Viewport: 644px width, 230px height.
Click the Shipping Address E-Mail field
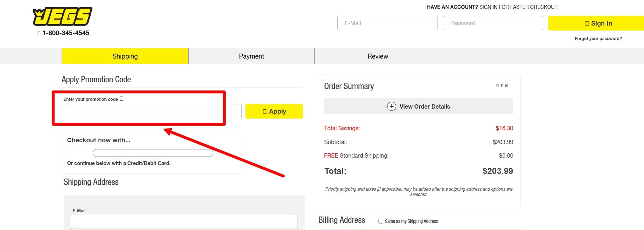tap(184, 222)
